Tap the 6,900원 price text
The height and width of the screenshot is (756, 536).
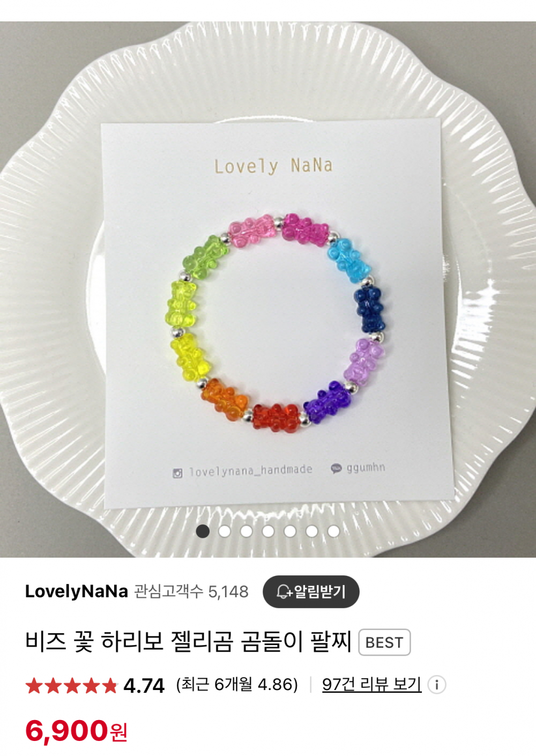(x=76, y=731)
